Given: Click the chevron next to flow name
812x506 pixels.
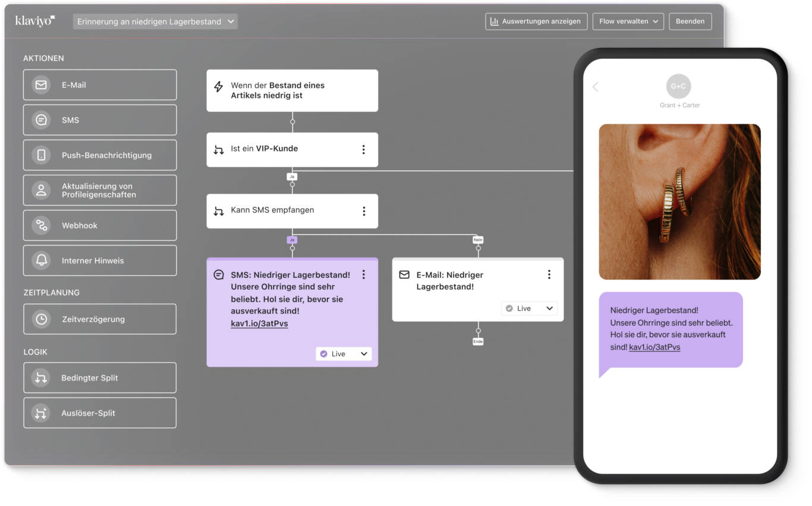Looking at the screenshot, I should 231,21.
